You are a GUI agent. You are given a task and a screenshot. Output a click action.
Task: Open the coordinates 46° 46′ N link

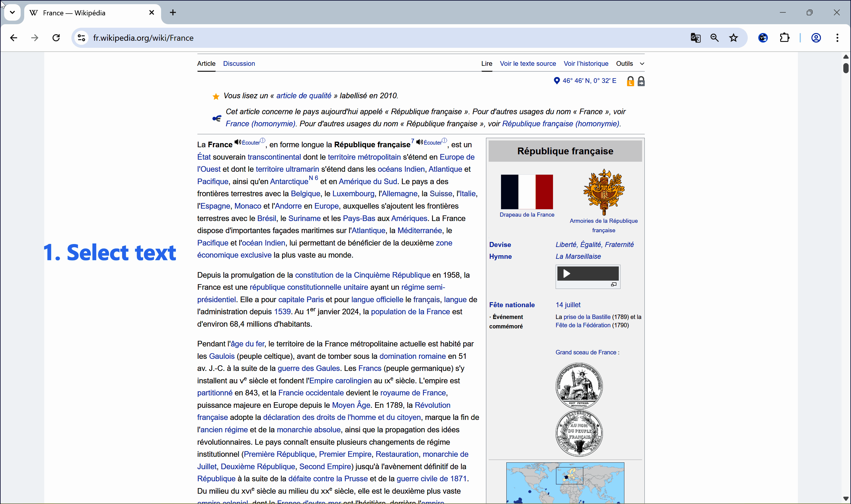coord(589,81)
